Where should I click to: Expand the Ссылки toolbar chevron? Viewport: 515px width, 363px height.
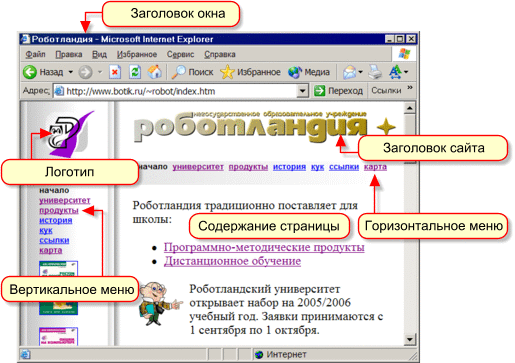click(x=410, y=88)
